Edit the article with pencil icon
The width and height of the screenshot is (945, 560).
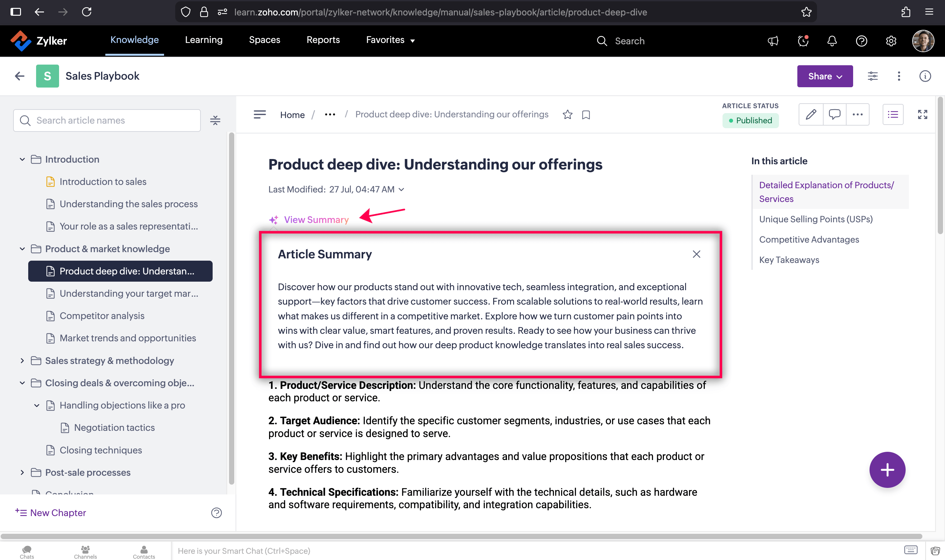point(811,114)
